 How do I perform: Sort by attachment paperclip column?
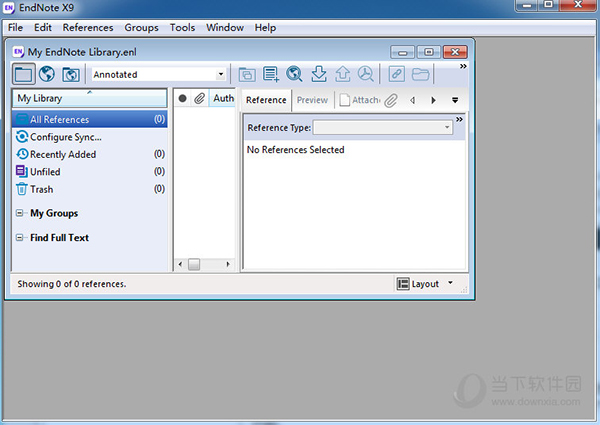199,99
